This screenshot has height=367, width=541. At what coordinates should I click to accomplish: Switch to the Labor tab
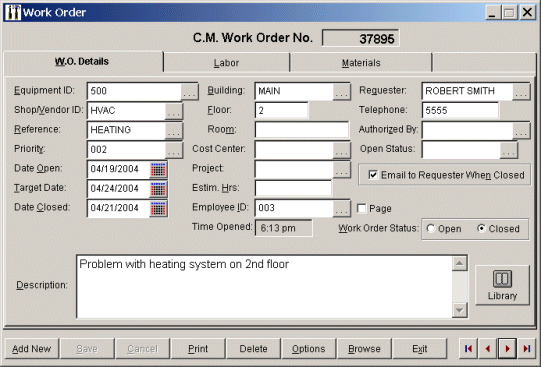[x=226, y=63]
